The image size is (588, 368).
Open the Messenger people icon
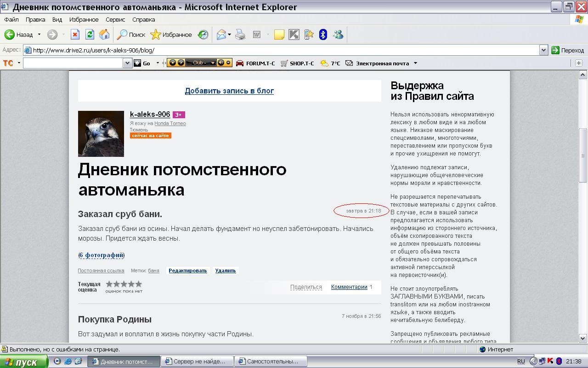click(338, 34)
